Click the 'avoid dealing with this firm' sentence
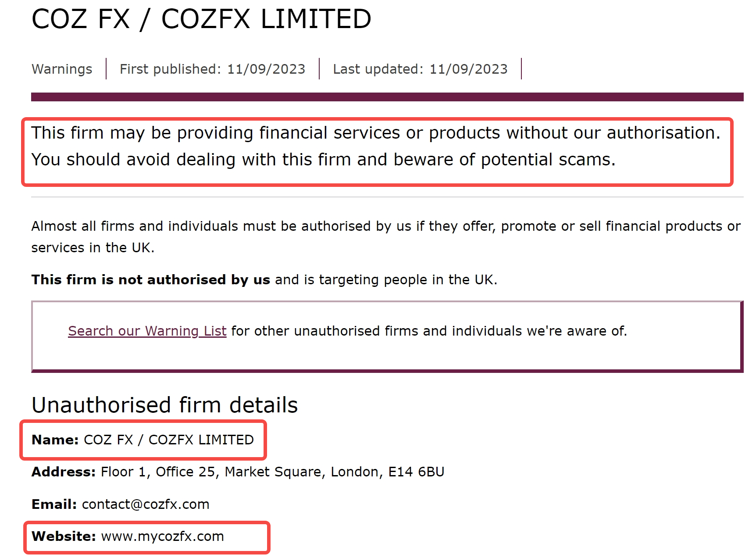The image size is (756, 558). click(x=324, y=160)
